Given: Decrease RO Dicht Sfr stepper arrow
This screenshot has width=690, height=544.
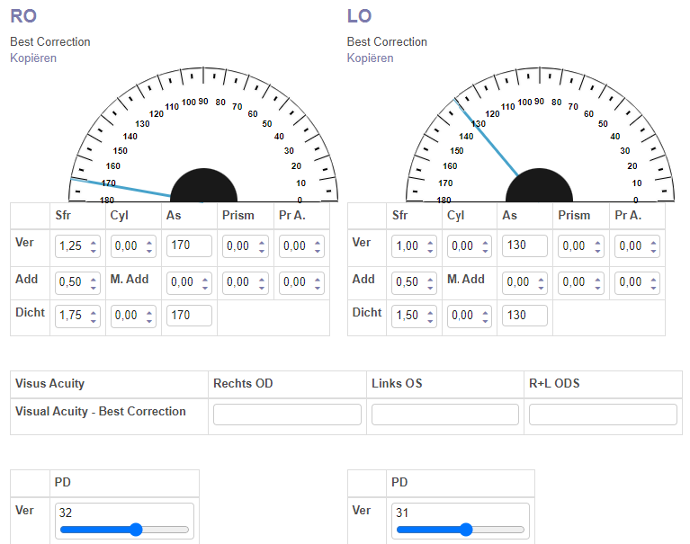Looking at the screenshot, I should pyautogui.click(x=93, y=320).
